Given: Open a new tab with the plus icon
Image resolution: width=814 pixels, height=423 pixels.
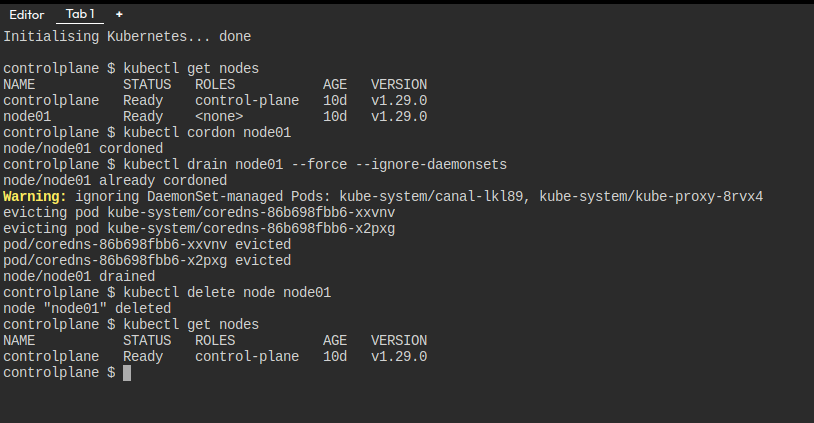Looking at the screenshot, I should pos(119,15).
